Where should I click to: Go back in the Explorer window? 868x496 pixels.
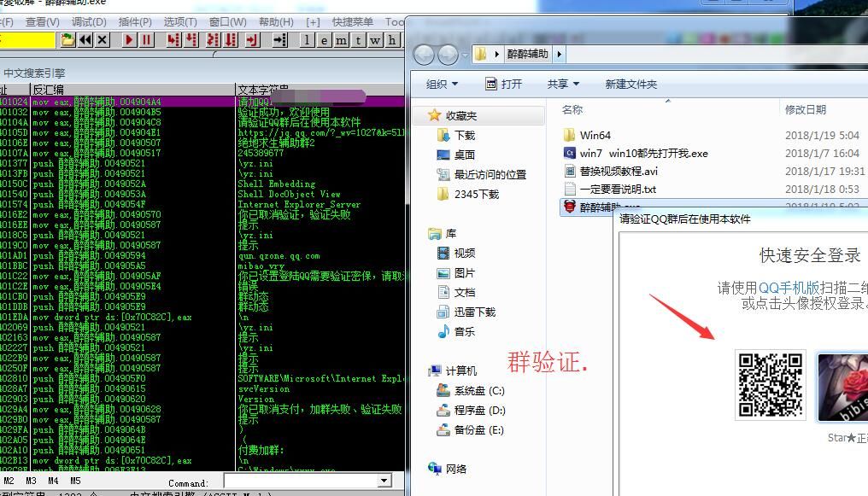coord(424,54)
